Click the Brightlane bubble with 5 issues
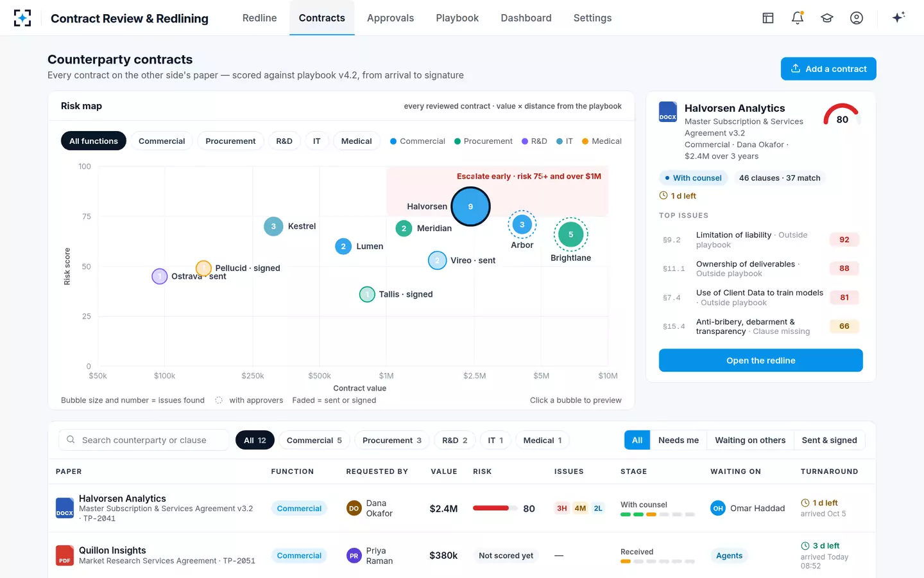The height and width of the screenshot is (578, 924). pyautogui.click(x=570, y=234)
